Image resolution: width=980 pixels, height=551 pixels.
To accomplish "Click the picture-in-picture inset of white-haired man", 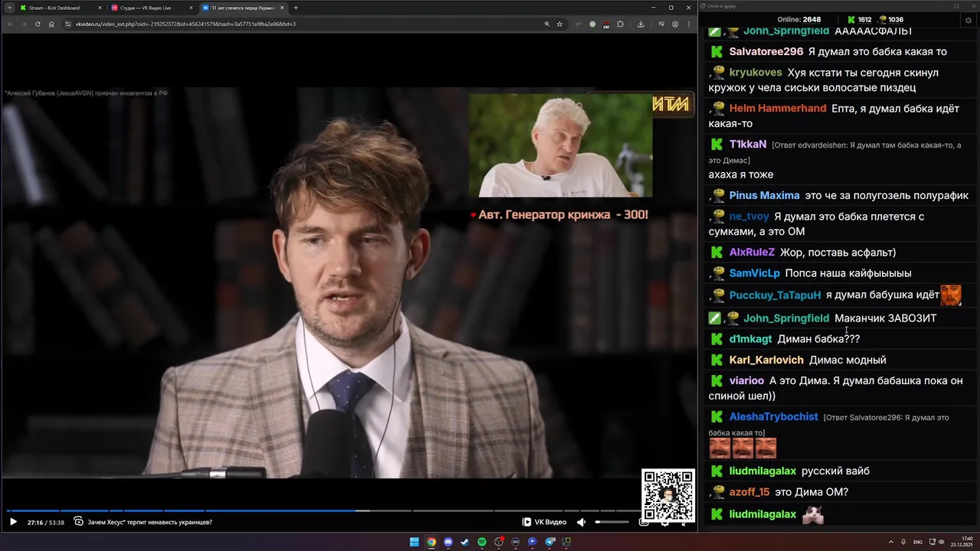I will click(560, 145).
